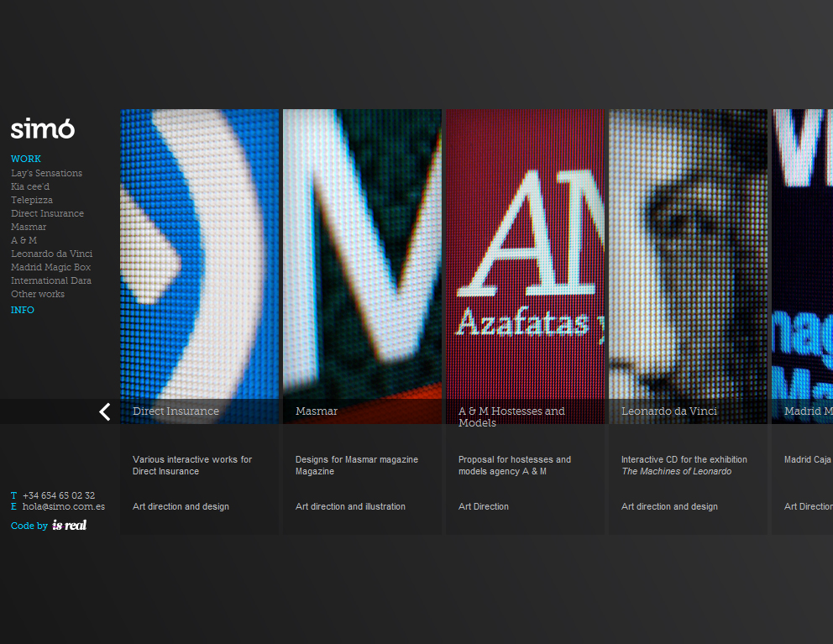Select Leonardo da Vinci in sidebar menu
Image resolution: width=833 pixels, height=644 pixels.
pos(51,254)
